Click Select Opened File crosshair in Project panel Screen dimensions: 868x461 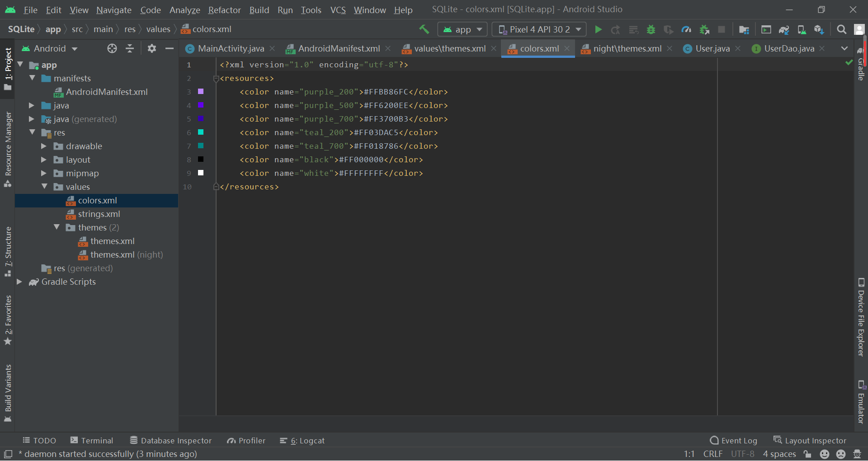(x=112, y=48)
